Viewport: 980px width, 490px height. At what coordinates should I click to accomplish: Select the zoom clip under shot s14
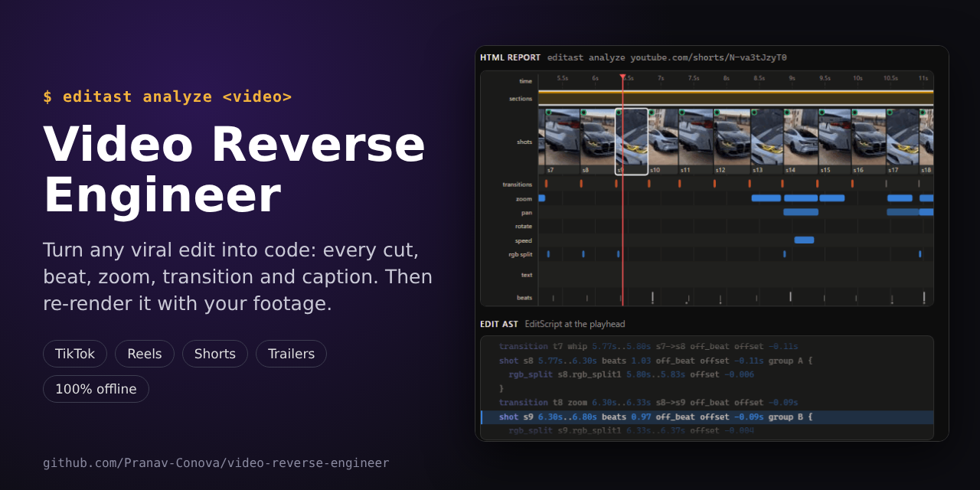tap(801, 198)
